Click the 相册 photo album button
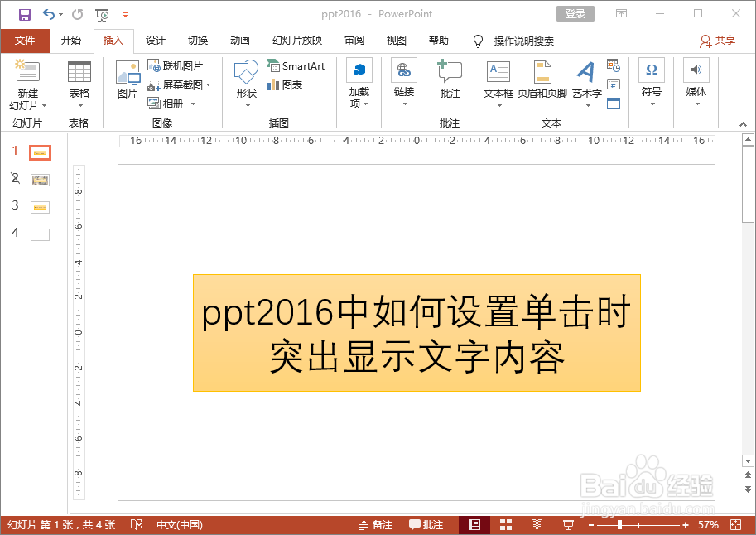This screenshot has width=756, height=535. pos(166,104)
